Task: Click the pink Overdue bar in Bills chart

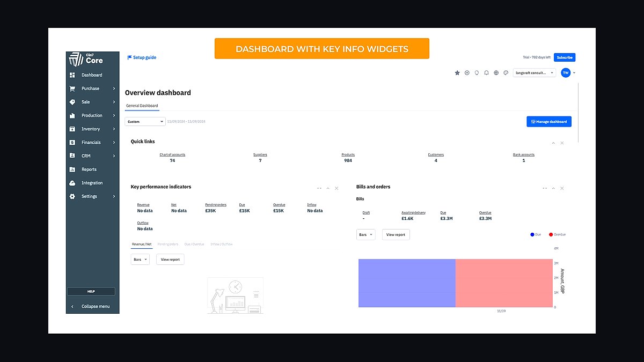Action: 504,283
